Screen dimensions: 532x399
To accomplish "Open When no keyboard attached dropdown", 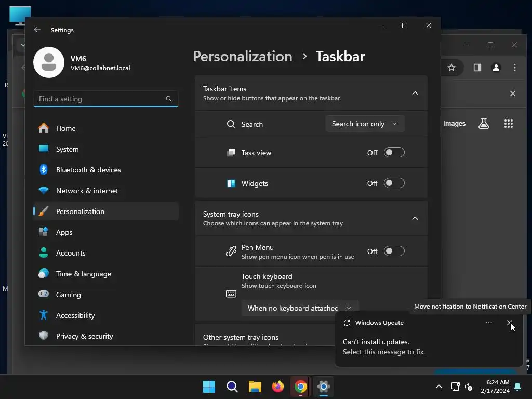I will coord(300,308).
